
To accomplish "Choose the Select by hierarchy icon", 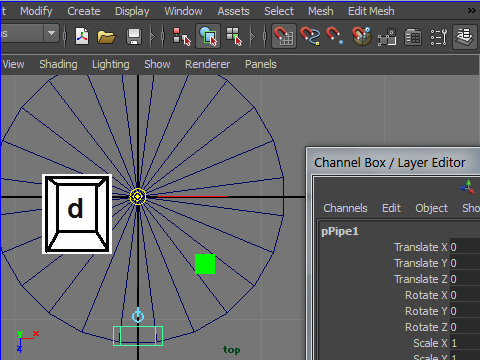I will [182, 36].
